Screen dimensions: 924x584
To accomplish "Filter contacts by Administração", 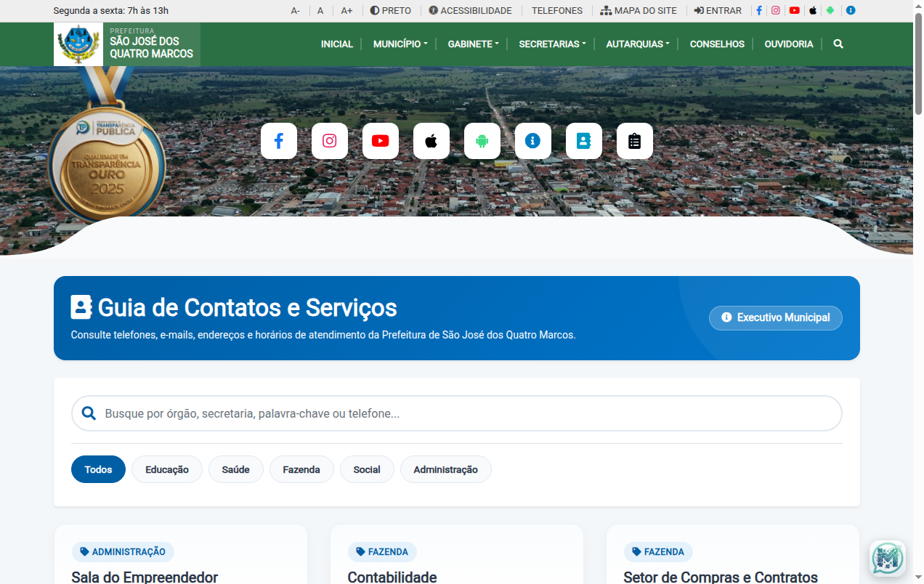I will tap(446, 469).
